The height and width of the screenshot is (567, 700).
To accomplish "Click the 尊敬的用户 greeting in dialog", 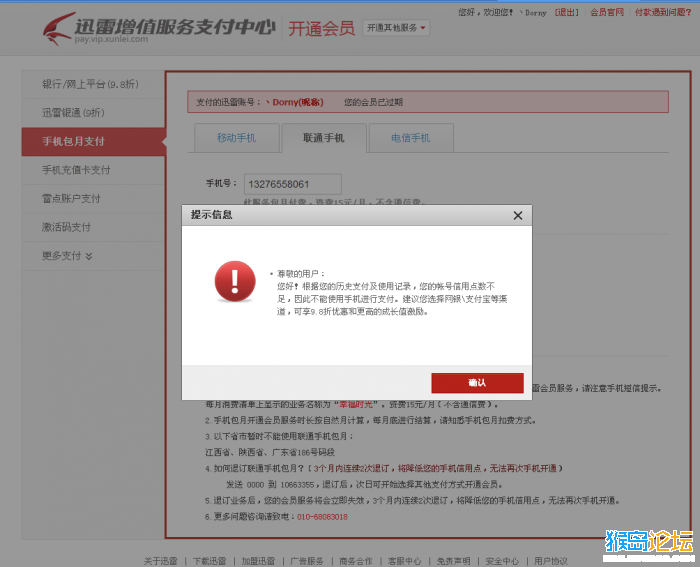I will coord(301,274).
